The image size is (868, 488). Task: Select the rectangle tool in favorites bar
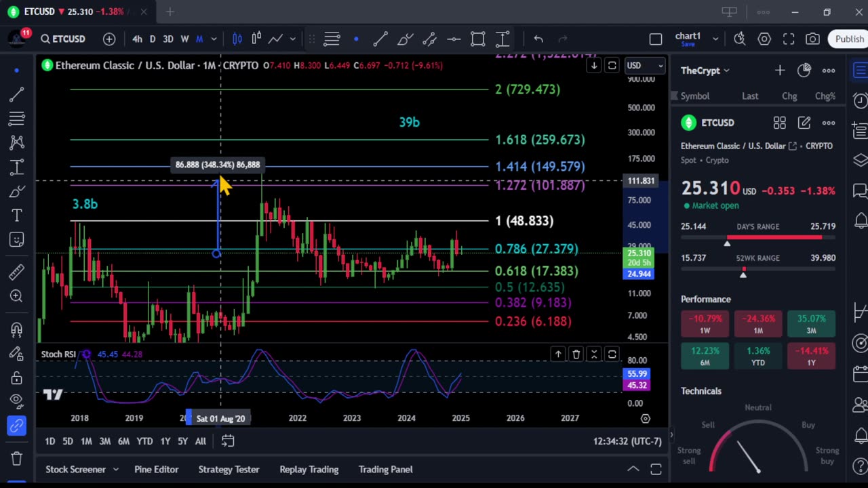478,39
